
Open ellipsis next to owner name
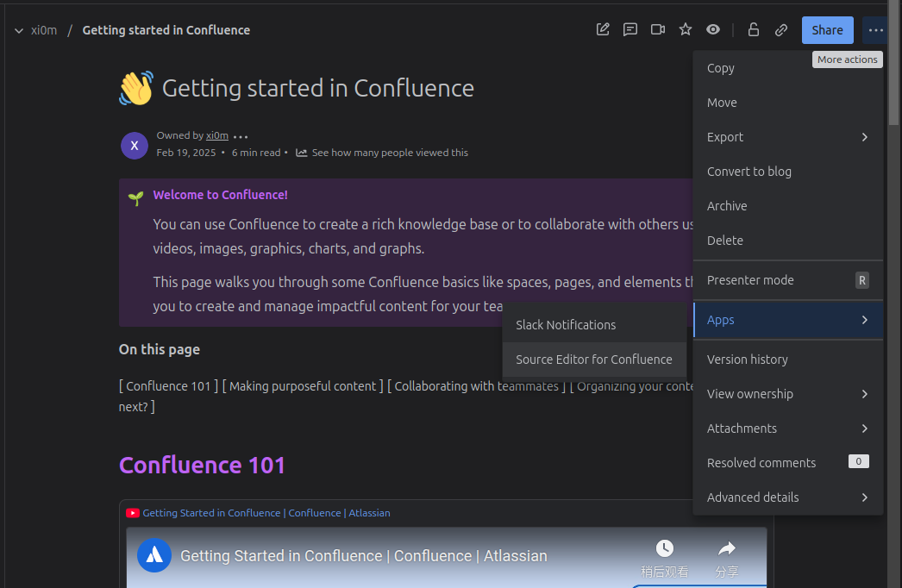(241, 137)
